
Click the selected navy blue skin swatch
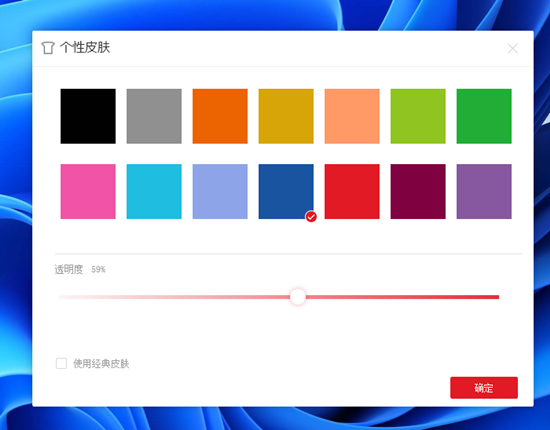tap(286, 192)
